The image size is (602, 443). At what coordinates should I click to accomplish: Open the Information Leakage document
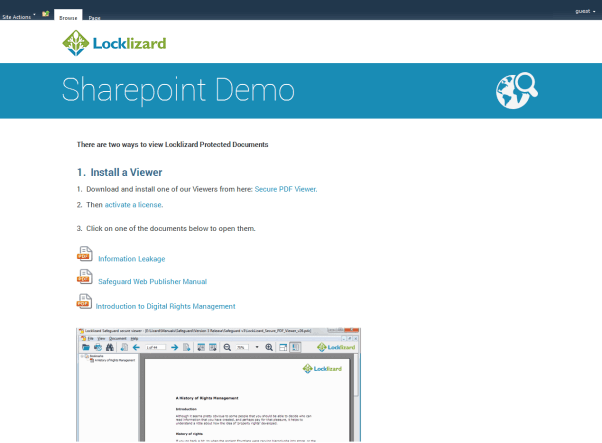pos(132,259)
